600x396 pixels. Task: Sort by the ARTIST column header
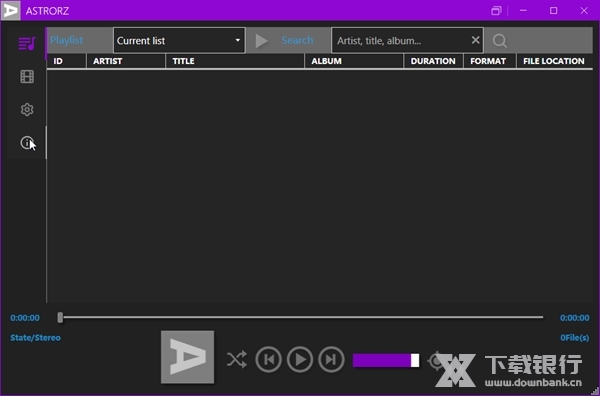click(x=126, y=61)
